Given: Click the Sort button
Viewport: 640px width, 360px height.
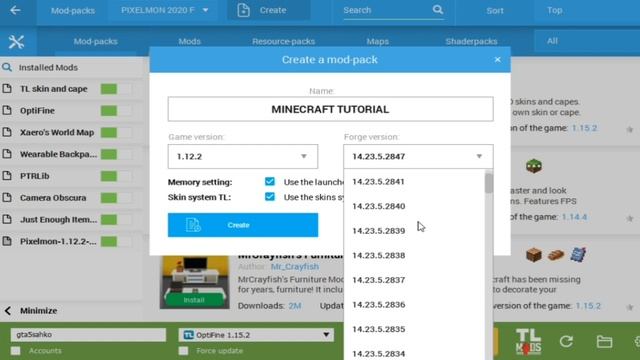Looking at the screenshot, I should [495, 10].
